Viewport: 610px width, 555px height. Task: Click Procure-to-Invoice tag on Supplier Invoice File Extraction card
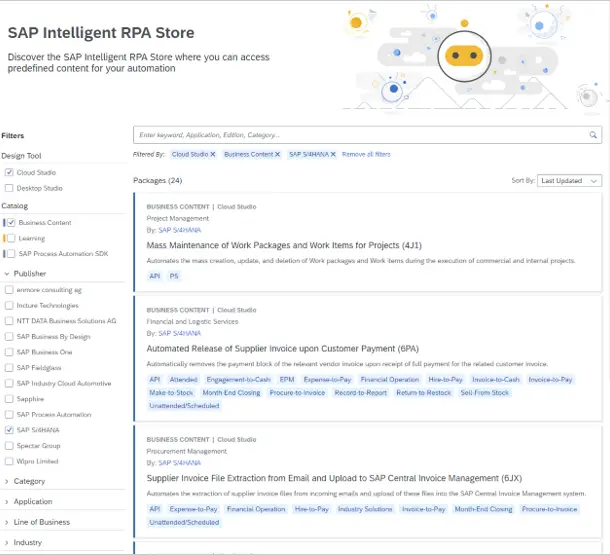tap(550, 509)
